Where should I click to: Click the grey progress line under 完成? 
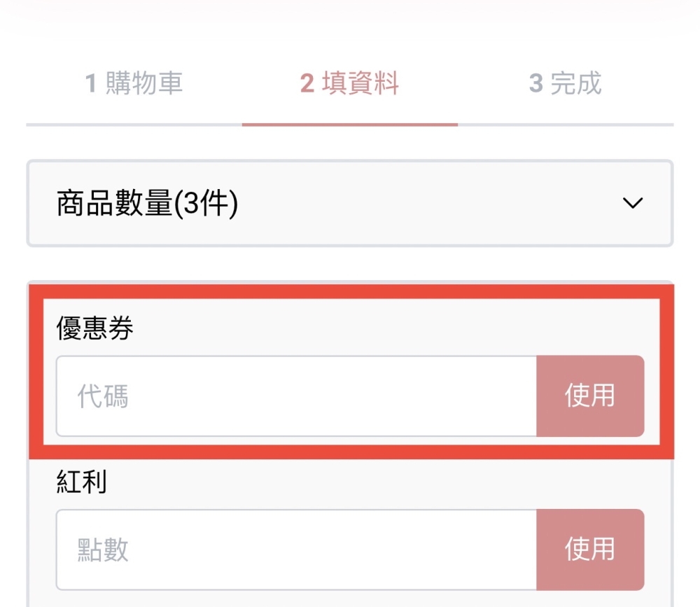pyautogui.click(x=566, y=125)
